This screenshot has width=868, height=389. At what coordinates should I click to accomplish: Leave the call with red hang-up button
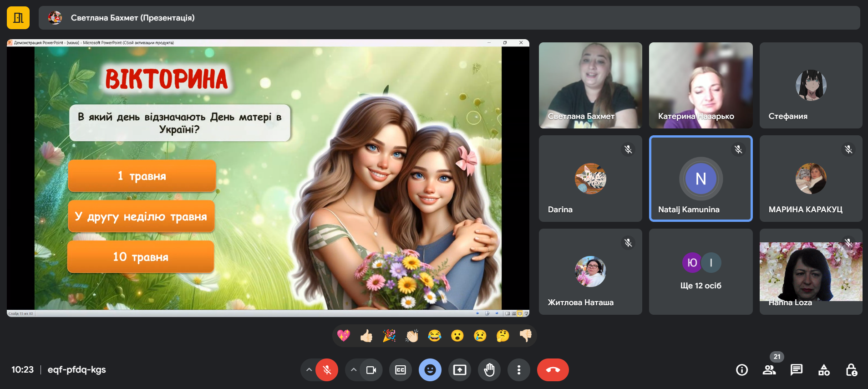click(553, 370)
